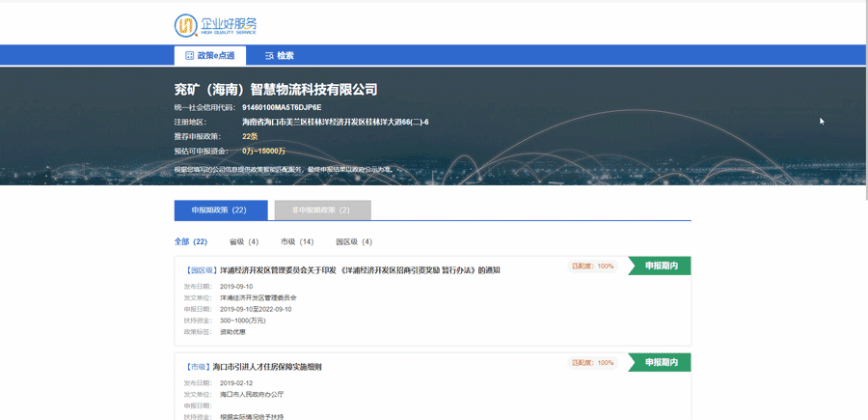
Task: Click the 企业好服务 logo icon
Action: tap(186, 25)
